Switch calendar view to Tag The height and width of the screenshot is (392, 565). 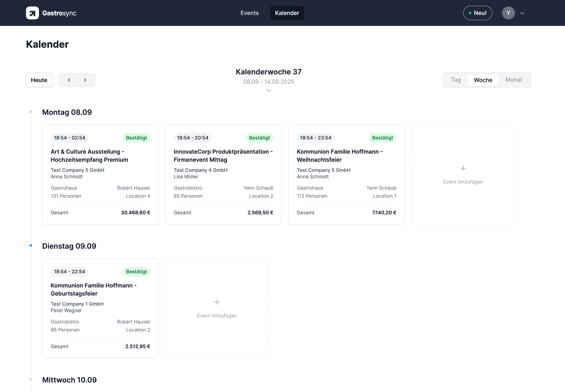coord(456,80)
